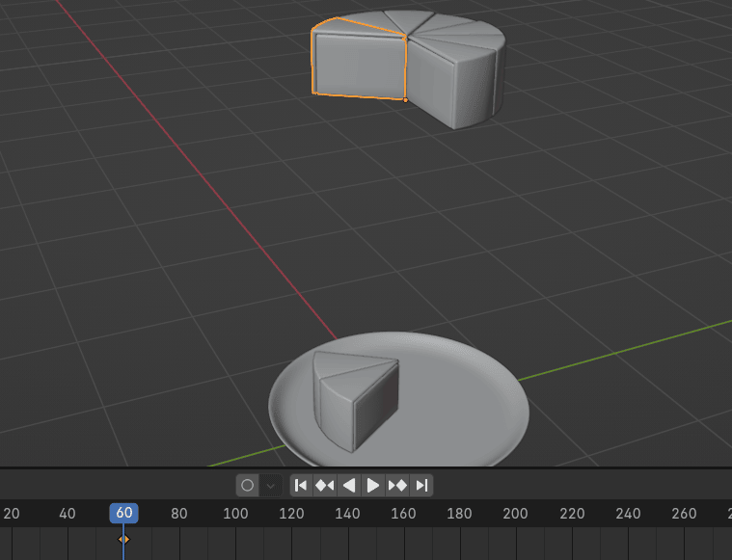Set playhead at frame 140 on ruler
Viewport: 732px width, 560px height.
click(347, 513)
